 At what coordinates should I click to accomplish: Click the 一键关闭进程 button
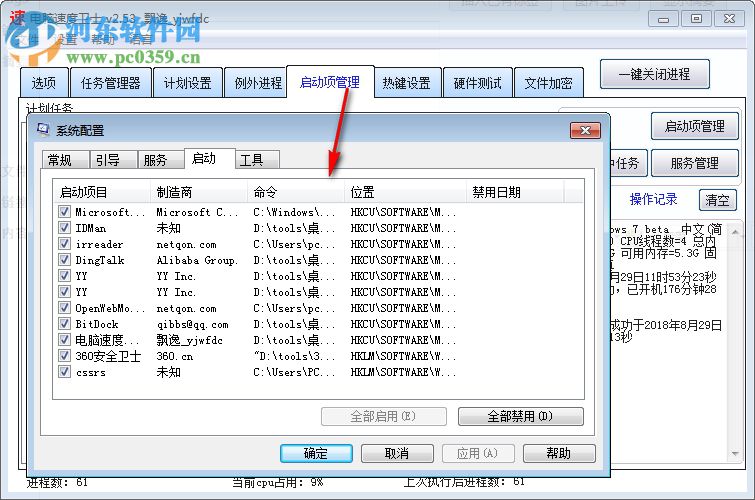(654, 74)
